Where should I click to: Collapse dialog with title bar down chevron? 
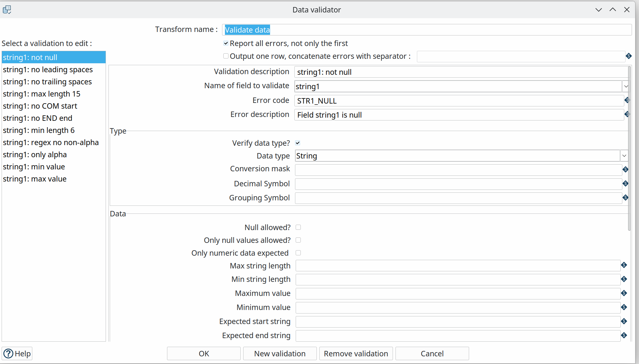click(598, 10)
